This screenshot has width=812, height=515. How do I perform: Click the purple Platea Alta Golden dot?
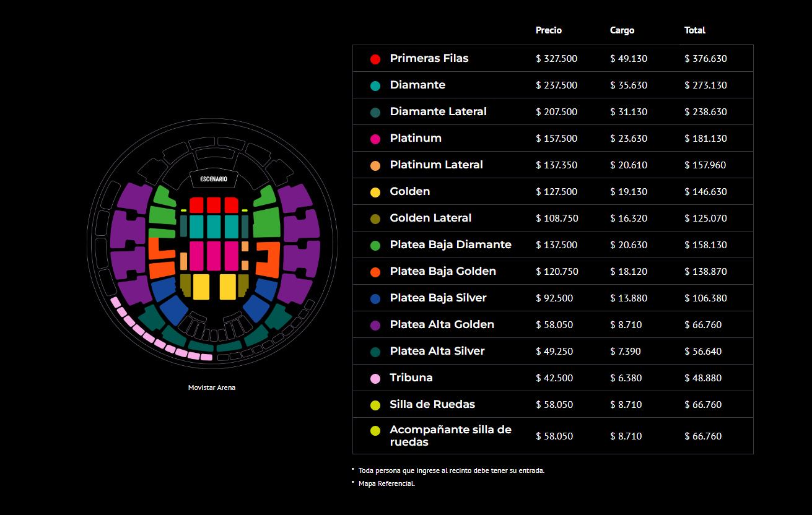[x=375, y=325]
